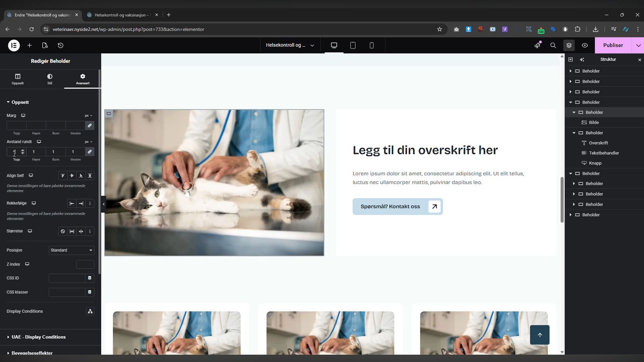Preview changes with the eye icon
Screen dimensions: 644x362
[585, 45]
